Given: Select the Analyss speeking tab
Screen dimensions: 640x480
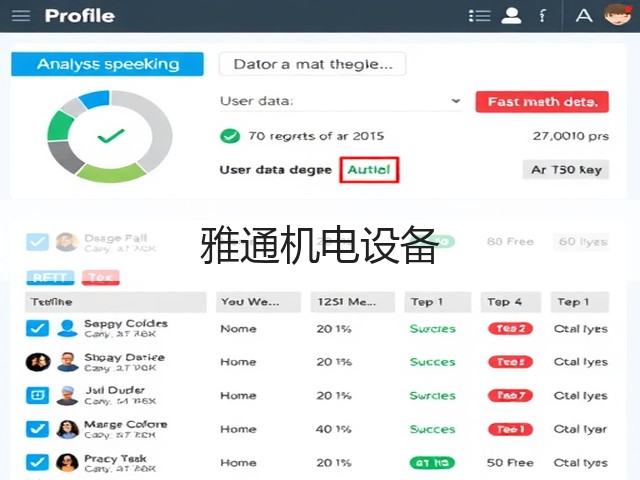Looking at the screenshot, I should click(107, 64).
